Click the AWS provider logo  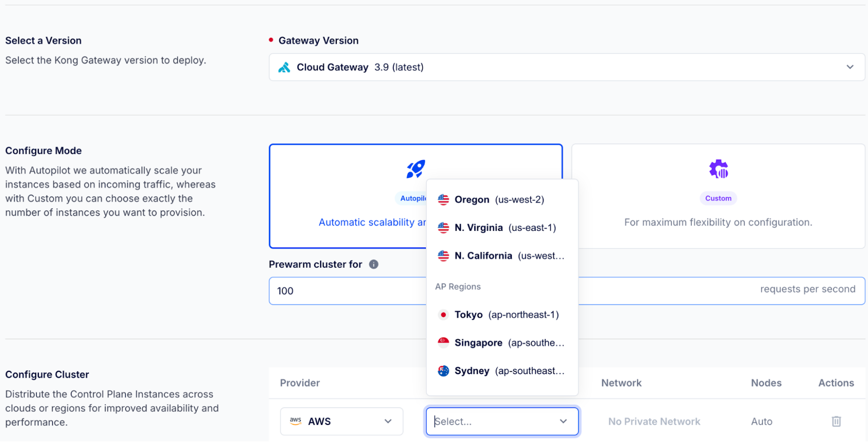point(296,421)
